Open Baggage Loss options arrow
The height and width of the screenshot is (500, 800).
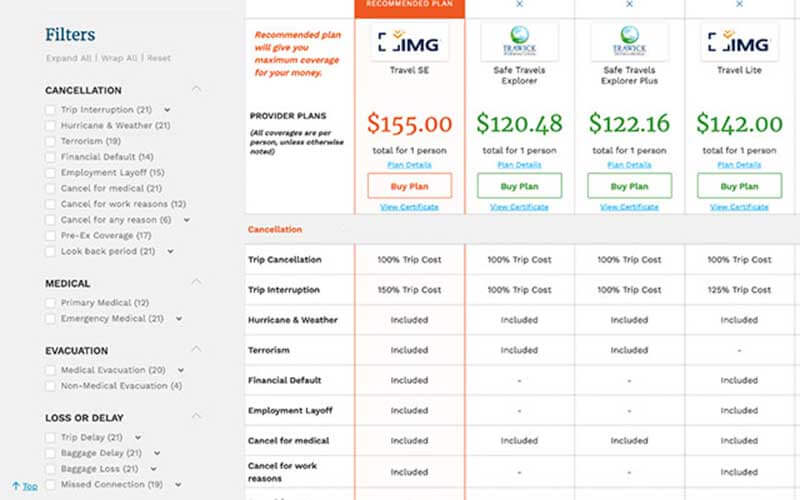pyautogui.click(x=154, y=469)
